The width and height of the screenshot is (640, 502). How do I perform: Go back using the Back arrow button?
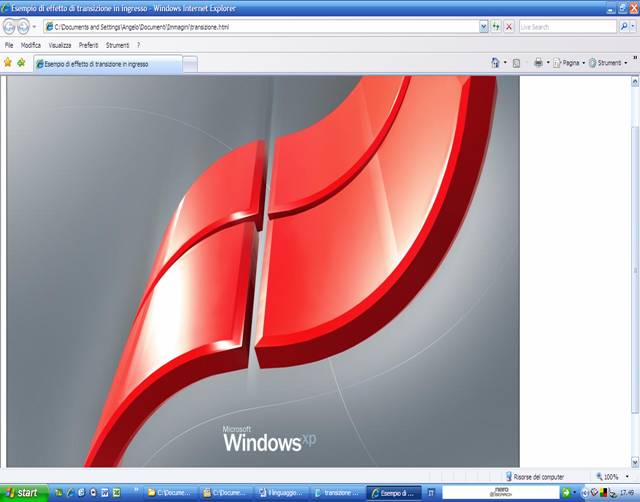click(x=9, y=27)
